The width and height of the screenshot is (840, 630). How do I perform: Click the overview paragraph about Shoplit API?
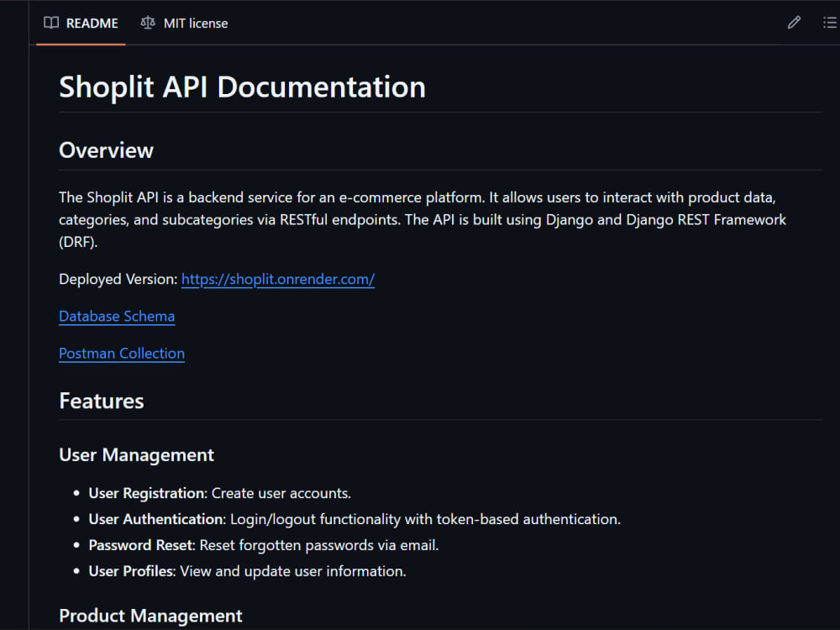click(423, 219)
